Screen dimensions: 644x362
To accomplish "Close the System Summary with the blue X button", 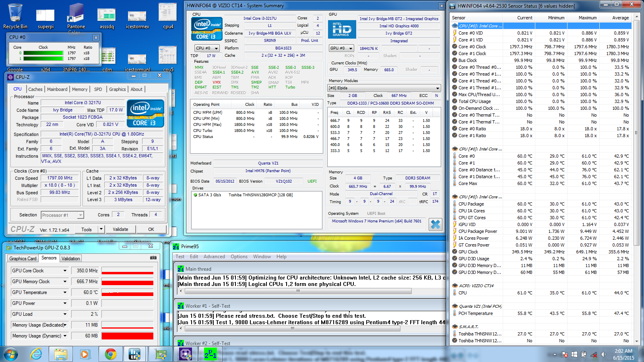I will 435,224.
